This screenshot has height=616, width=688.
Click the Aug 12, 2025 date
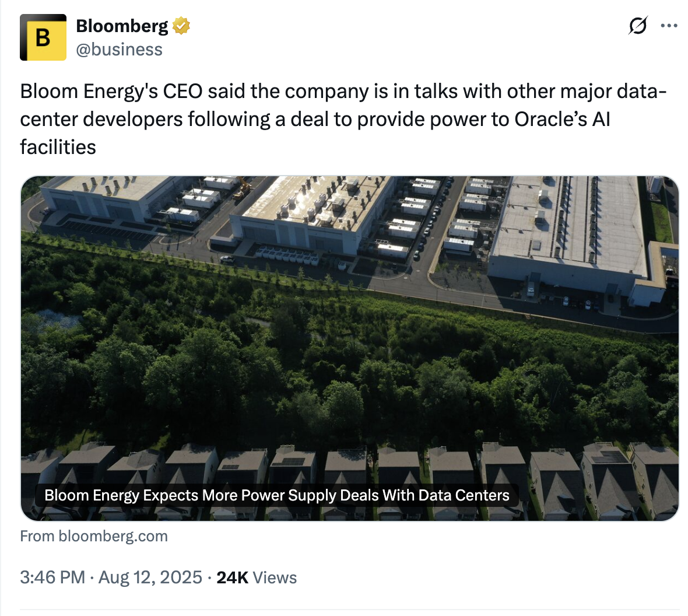(x=150, y=577)
